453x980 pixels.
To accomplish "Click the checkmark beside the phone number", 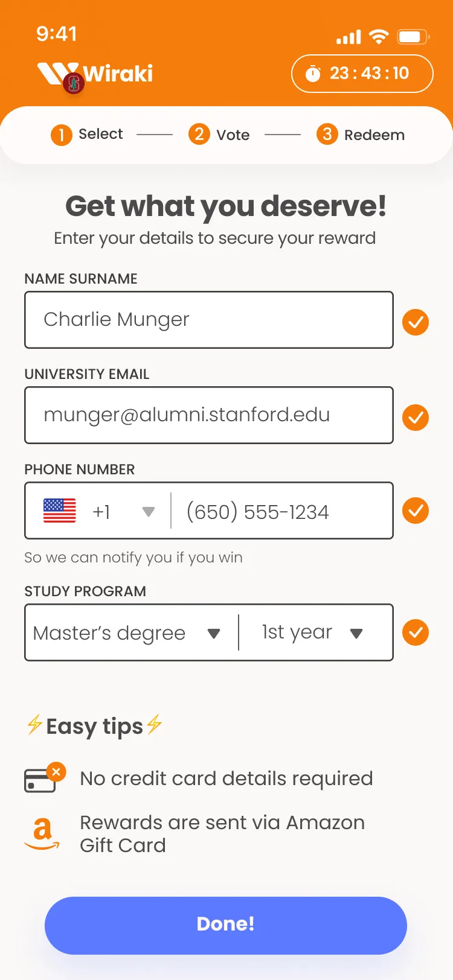I will click(416, 511).
